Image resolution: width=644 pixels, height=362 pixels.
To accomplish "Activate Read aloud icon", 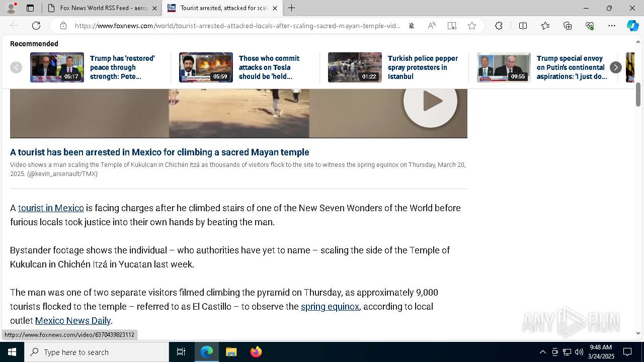I will tap(432, 26).
